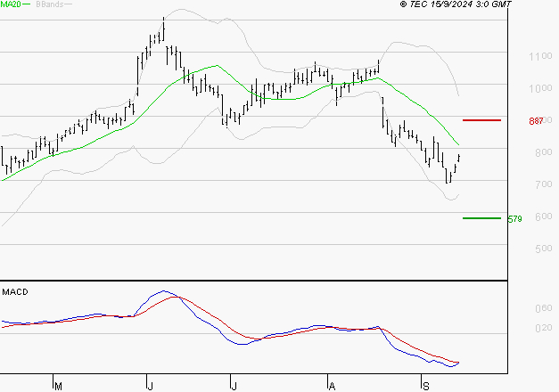
Task: Click the 060 MACD axis label
Action: tap(544, 308)
